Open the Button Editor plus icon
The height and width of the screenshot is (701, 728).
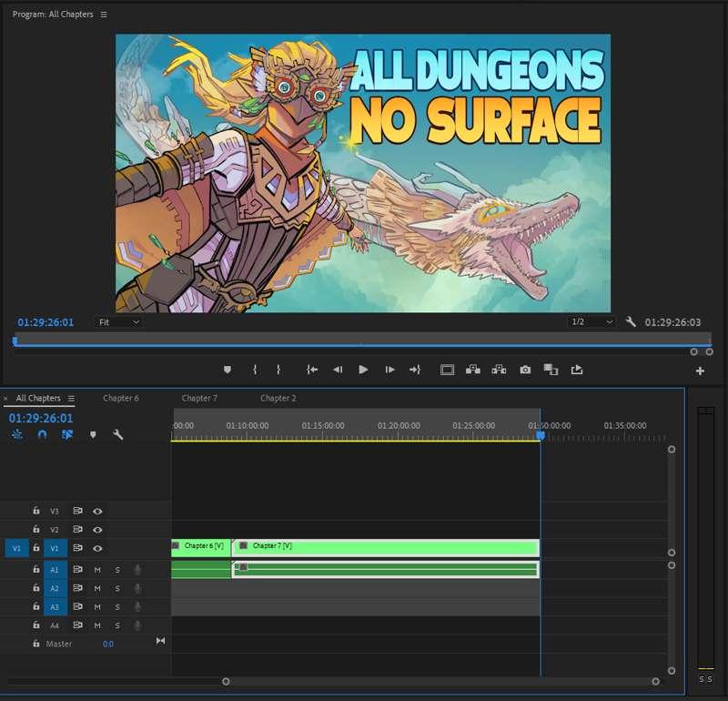(x=700, y=371)
